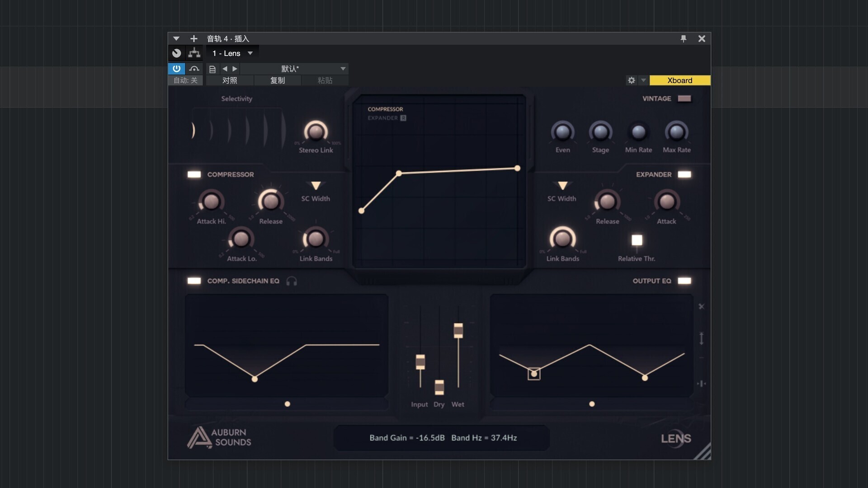The height and width of the screenshot is (488, 868).
Task: Click the Wet fader handle
Action: pyautogui.click(x=458, y=330)
